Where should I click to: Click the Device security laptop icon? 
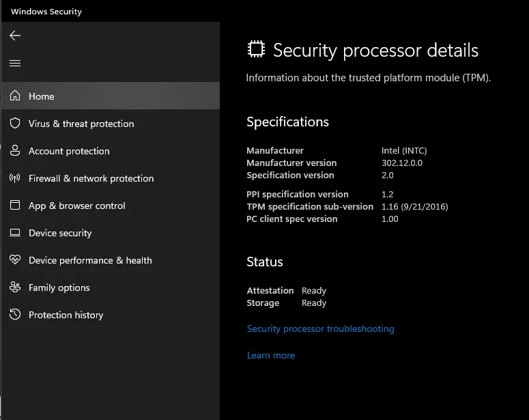tap(15, 233)
